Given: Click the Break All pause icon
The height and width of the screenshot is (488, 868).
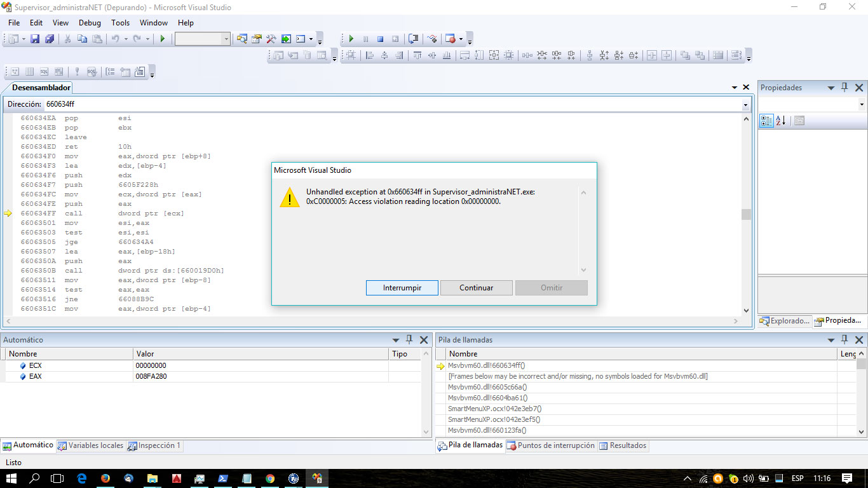Looking at the screenshot, I should [x=365, y=39].
